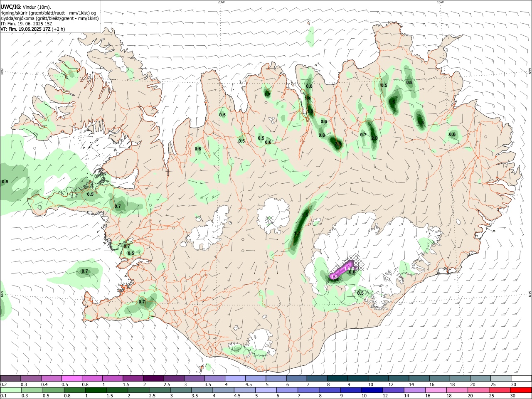Click the 0.7 value on the Reykjanes peninsula
The image size is (532, 399).
[x=142, y=302]
